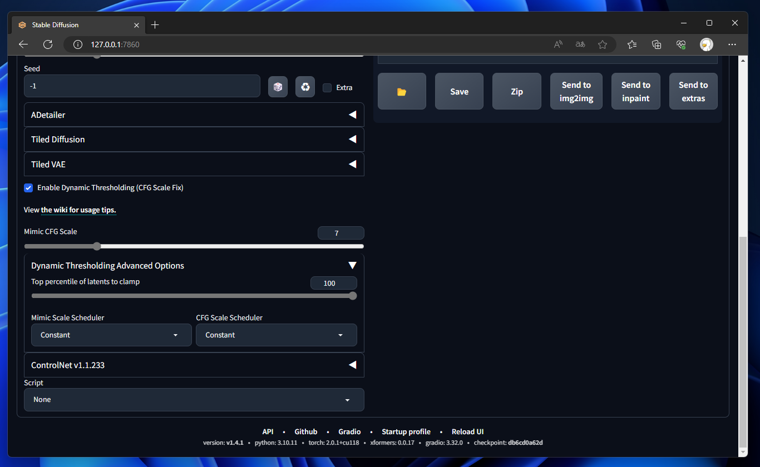Viewport: 760px width, 467px height.
Task: Open browser essentials heart icon
Action: [x=681, y=45]
